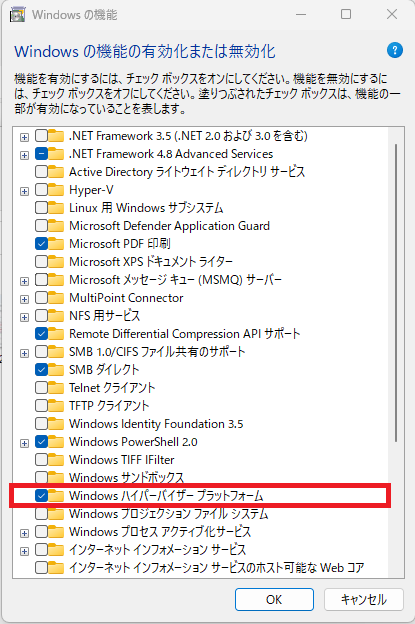Select Microsoft Defender Application Guard item
Image resolution: width=415 pixels, height=624 pixels.
tap(170, 226)
